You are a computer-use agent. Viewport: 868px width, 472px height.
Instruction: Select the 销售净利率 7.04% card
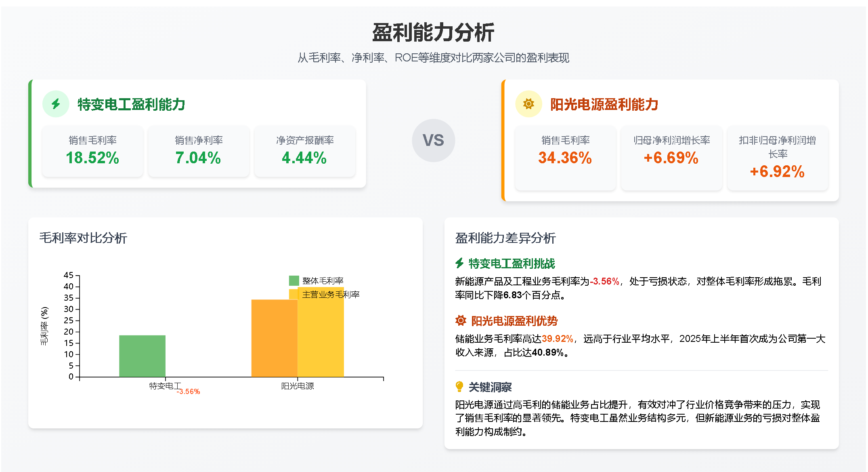(199, 151)
